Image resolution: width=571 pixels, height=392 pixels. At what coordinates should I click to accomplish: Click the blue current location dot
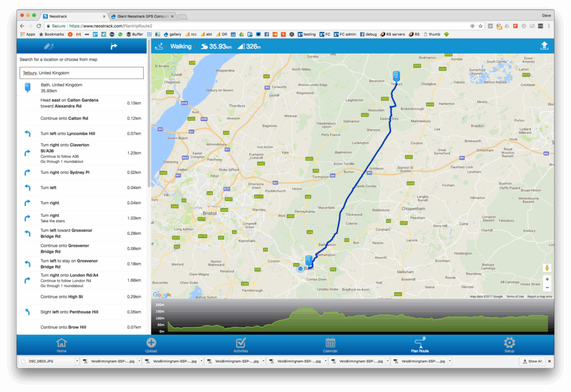click(x=300, y=269)
